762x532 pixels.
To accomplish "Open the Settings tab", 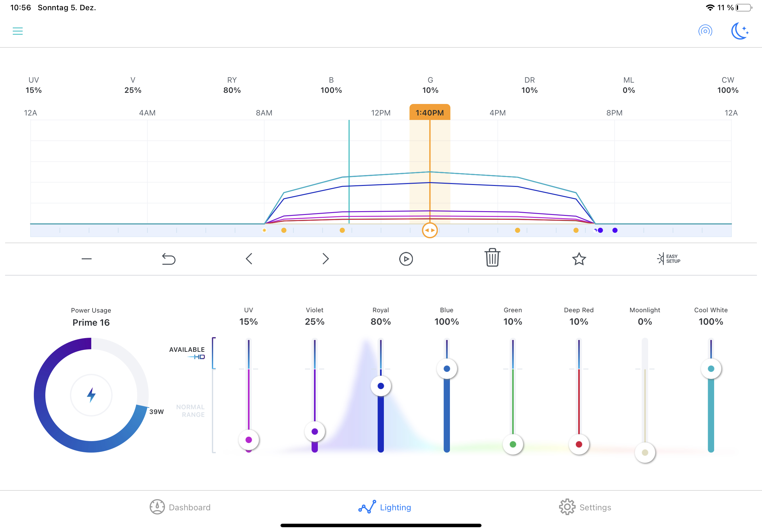I will pos(585,507).
